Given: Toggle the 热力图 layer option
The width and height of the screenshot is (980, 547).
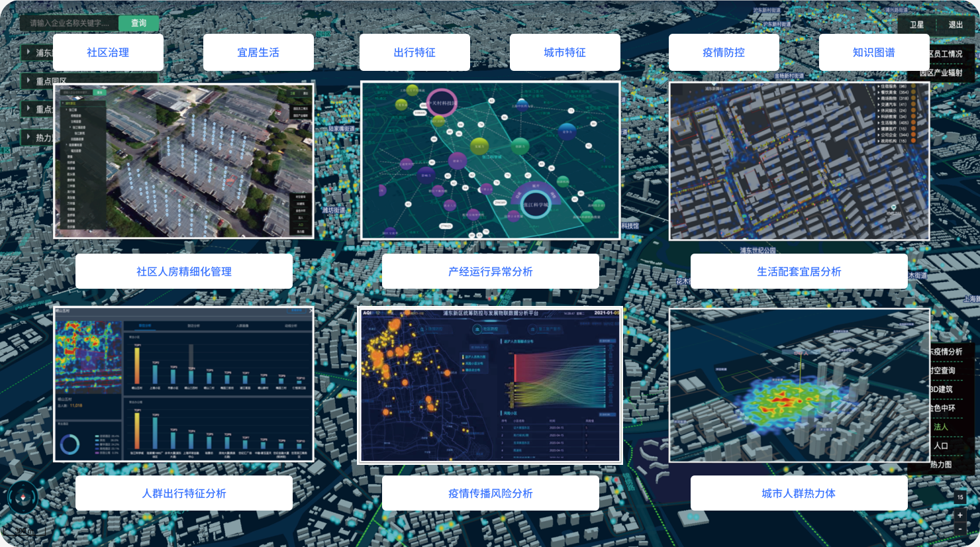Looking at the screenshot, I should tap(941, 465).
